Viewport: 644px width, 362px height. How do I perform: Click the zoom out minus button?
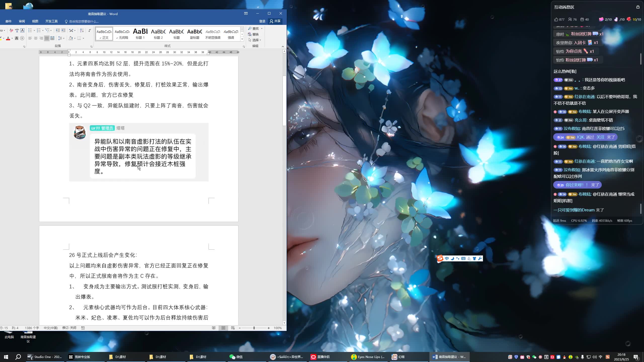[x=240, y=328]
